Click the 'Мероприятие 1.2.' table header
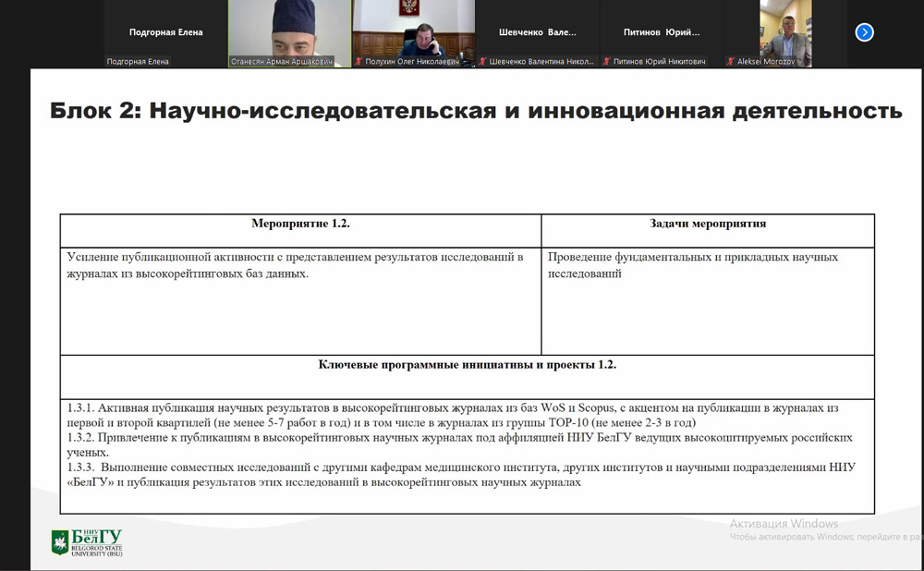Image resolution: width=924 pixels, height=571 pixels. 300,224
